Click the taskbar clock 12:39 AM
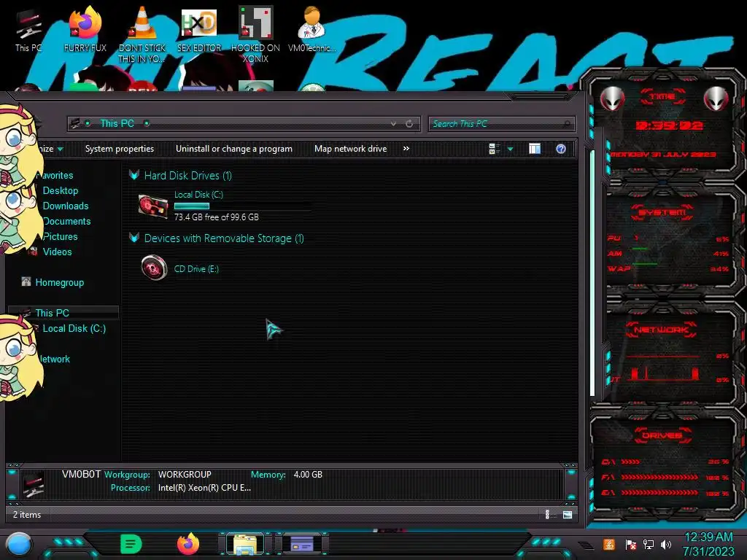This screenshot has height=560, width=747. pyautogui.click(x=708, y=537)
